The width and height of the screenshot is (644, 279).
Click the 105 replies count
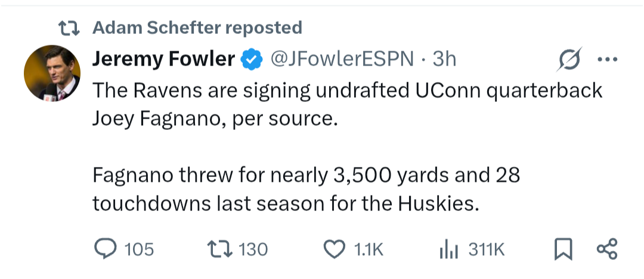coord(139,249)
